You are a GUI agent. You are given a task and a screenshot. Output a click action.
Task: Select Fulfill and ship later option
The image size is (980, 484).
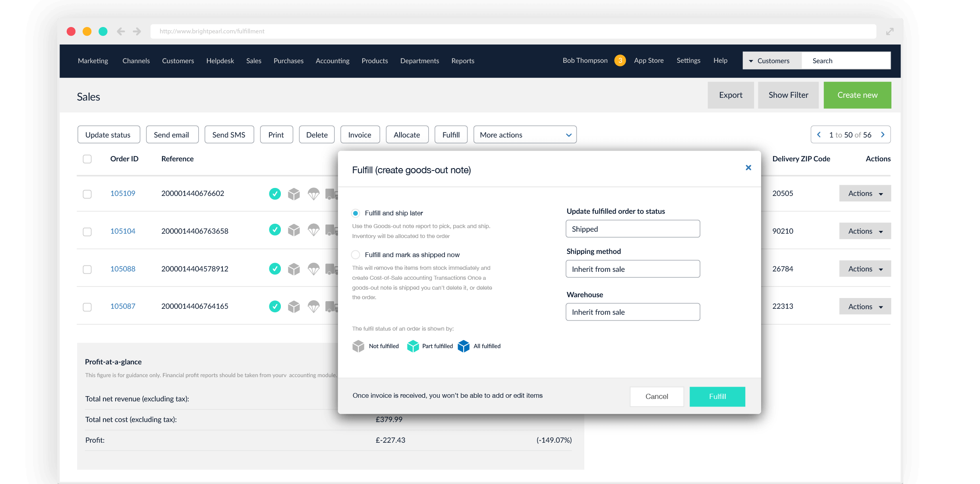[356, 213]
